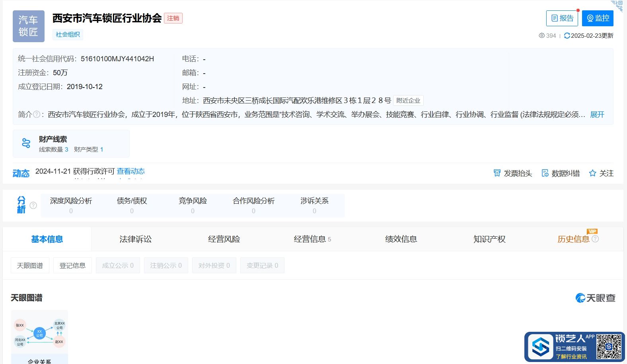
Task: Open the 企业关系 graph thumbnail
Action: [x=39, y=336]
